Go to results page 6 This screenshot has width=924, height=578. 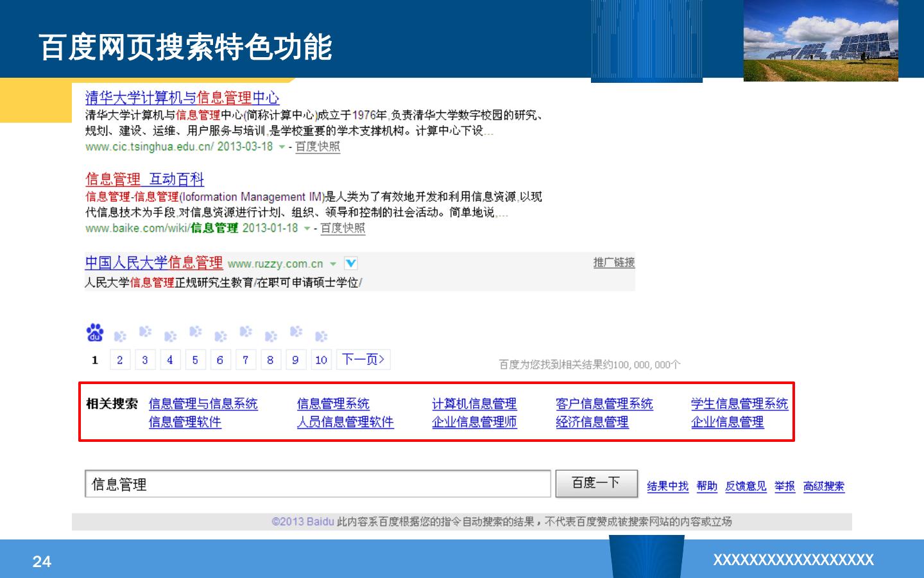[220, 360]
